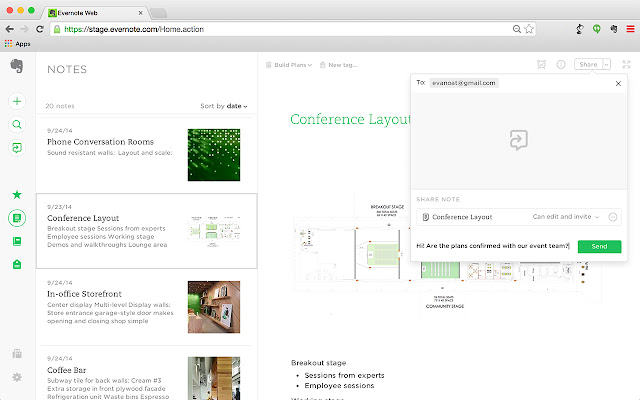This screenshot has height=400, width=640.
Task: Open Notebooks icon in sidebar
Action: coord(17,241)
